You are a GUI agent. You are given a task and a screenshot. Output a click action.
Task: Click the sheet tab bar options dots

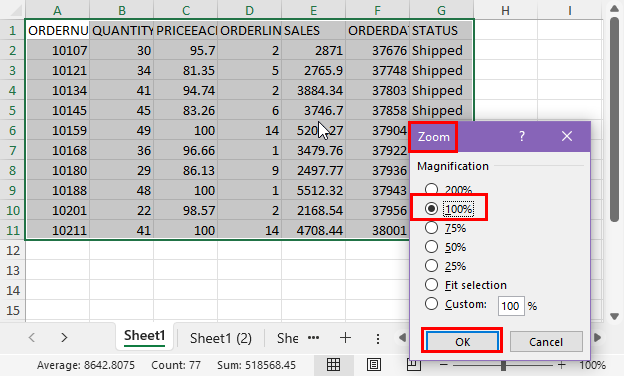pyautogui.click(x=378, y=339)
